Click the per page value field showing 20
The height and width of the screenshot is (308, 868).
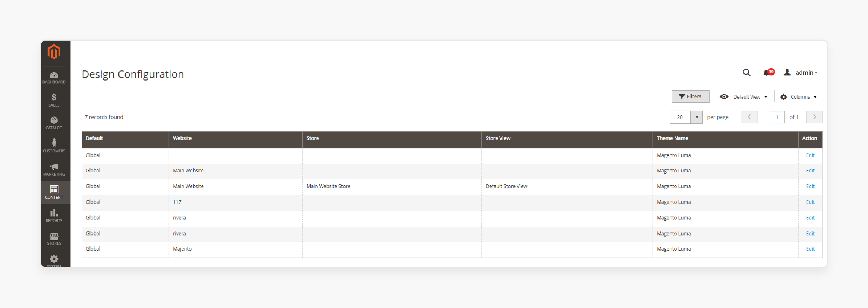tap(680, 117)
